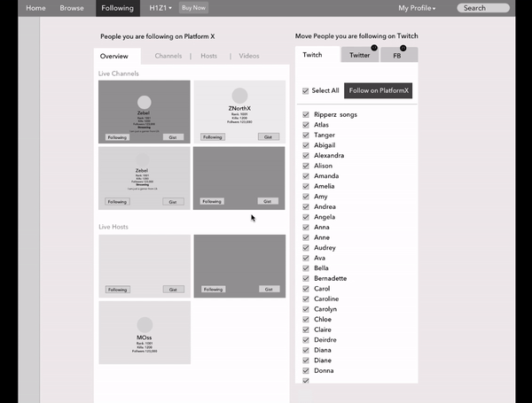The image size is (532, 403).
Task: Toggle the Alexandra checkbox
Action: pos(306,156)
